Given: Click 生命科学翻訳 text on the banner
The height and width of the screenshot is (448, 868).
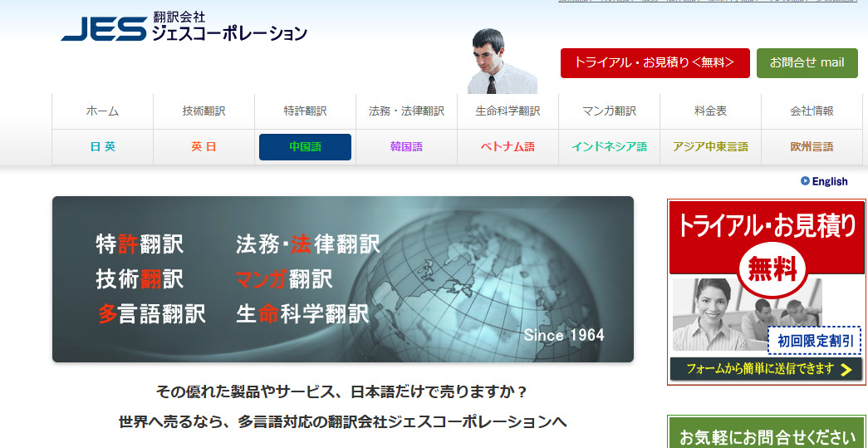Looking at the screenshot, I should click(x=302, y=313).
